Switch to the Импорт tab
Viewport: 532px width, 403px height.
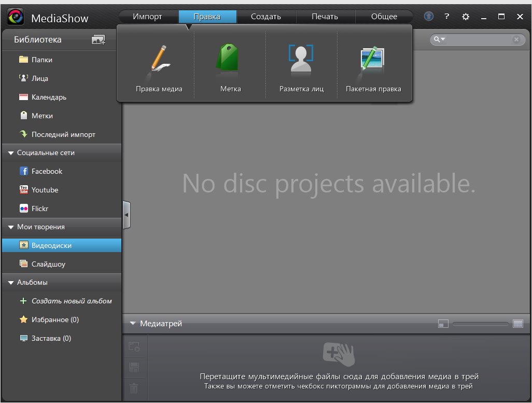(x=147, y=17)
